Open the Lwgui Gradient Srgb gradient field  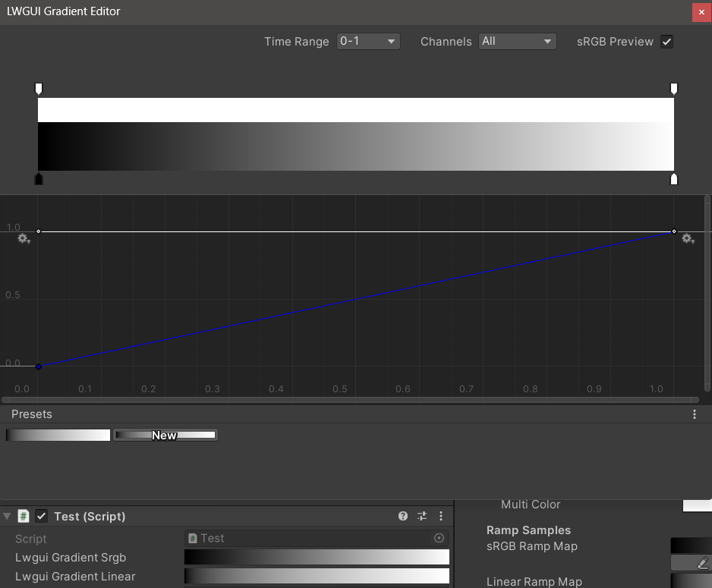click(x=317, y=557)
